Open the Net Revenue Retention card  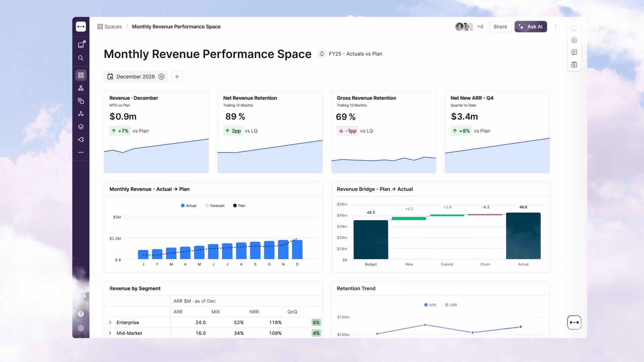click(270, 132)
